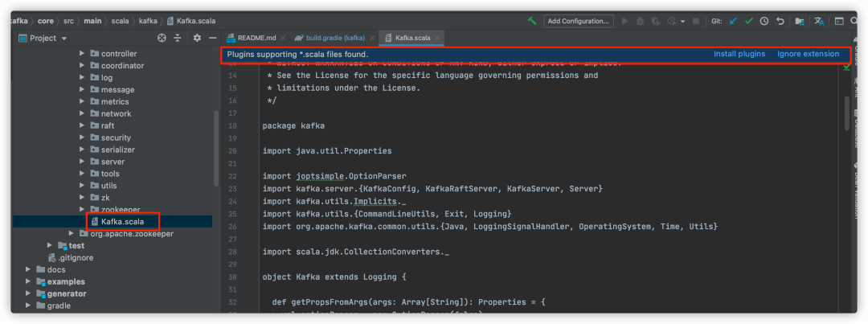Click the Profile run icon
This screenshot has width=868, height=324.
click(x=672, y=21)
